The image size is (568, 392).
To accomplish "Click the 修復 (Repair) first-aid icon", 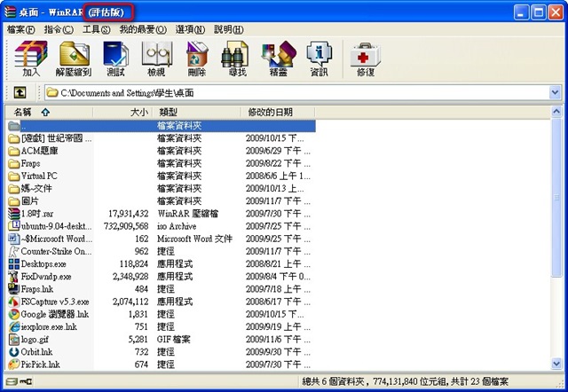I will tap(365, 59).
